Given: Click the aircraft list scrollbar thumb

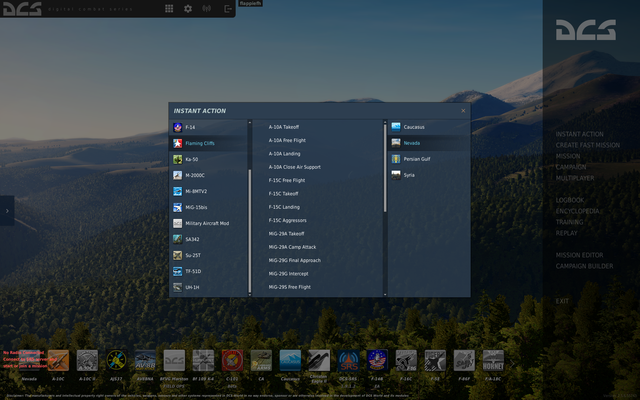Looking at the screenshot, I should [250, 231].
